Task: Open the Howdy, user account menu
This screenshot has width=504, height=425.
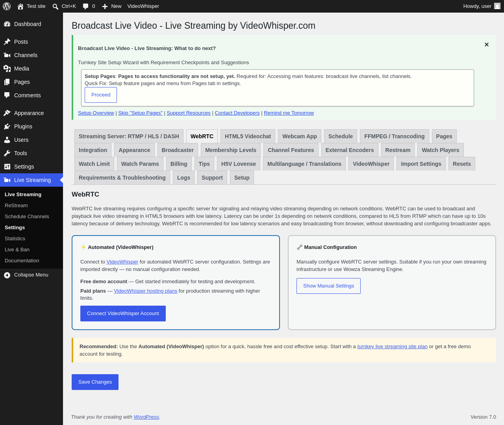Action: pyautogui.click(x=482, y=6)
